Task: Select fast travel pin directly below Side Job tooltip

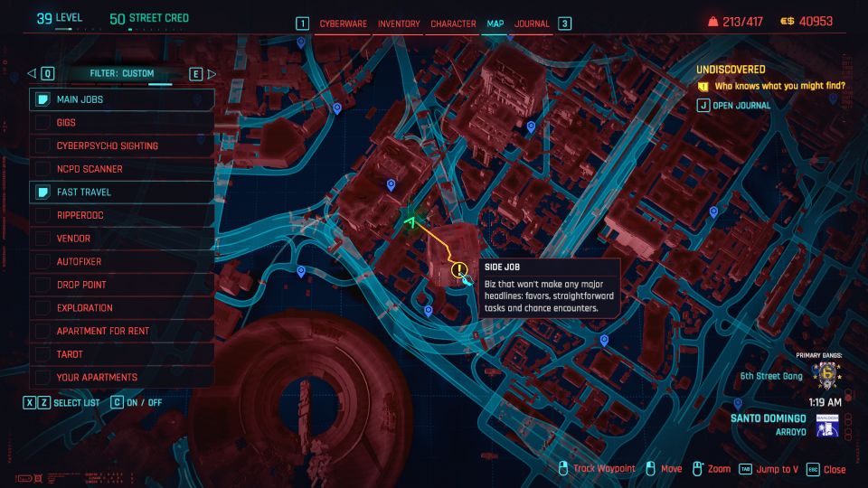Action: pos(604,341)
